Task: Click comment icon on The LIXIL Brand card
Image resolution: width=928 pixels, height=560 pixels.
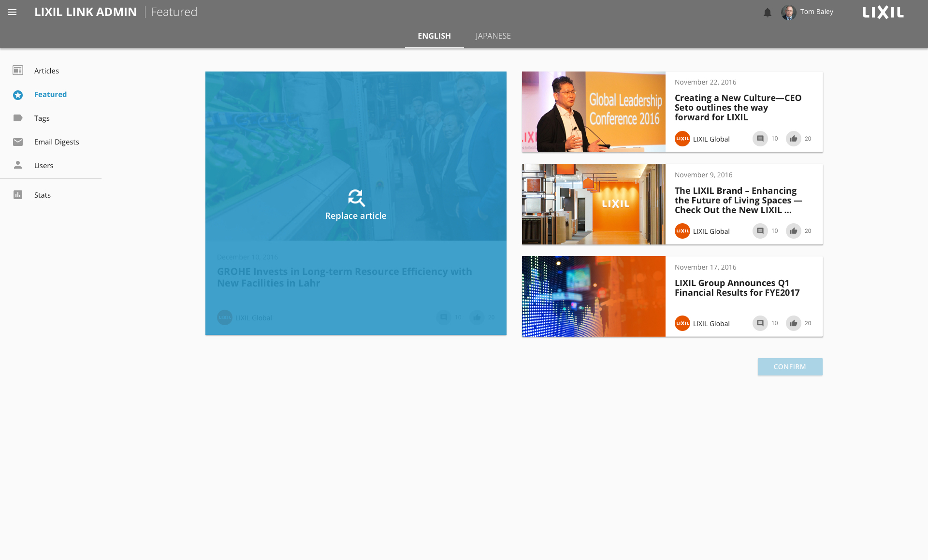Action: (x=760, y=231)
